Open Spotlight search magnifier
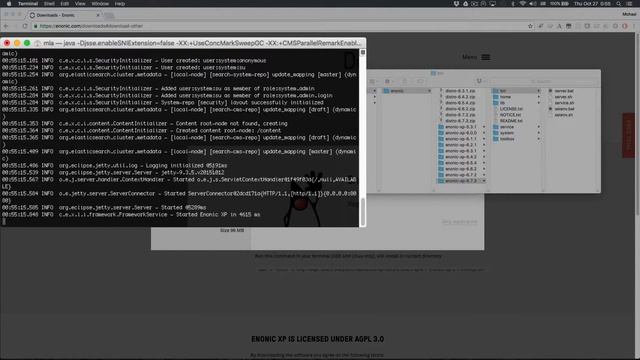 (619, 4)
